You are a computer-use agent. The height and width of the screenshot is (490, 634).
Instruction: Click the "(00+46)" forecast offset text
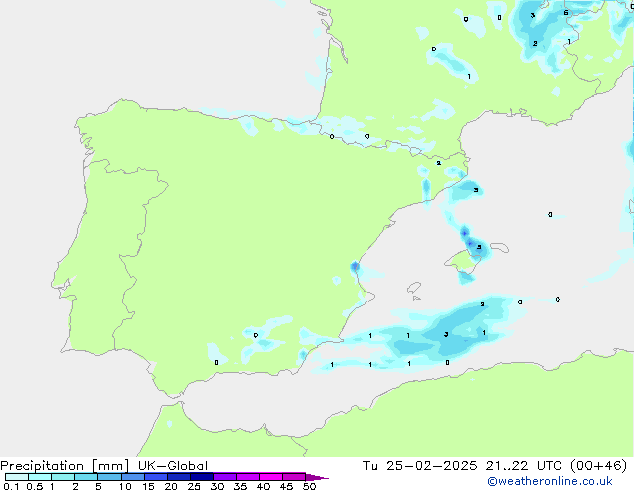(599, 466)
